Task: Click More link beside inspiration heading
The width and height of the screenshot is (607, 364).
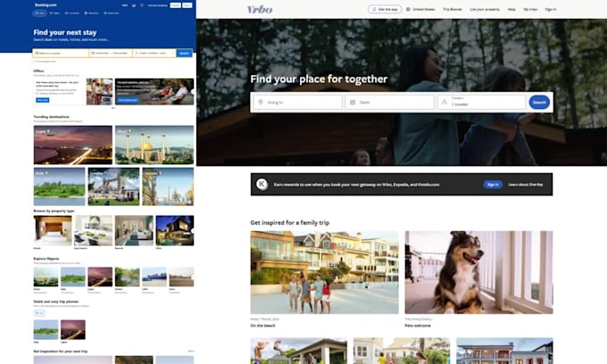Action: (191, 352)
